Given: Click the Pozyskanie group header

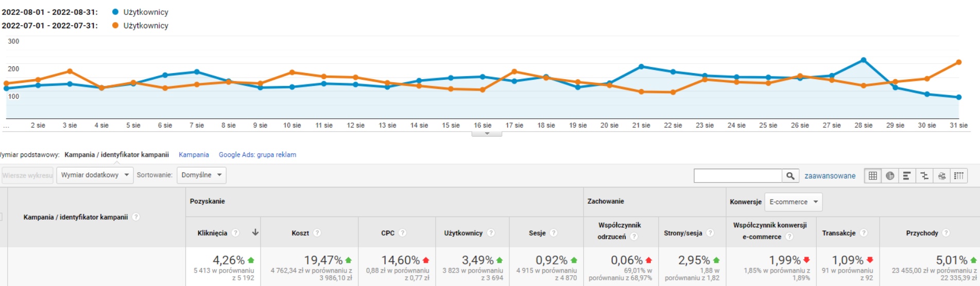Looking at the screenshot, I should pos(208,201).
